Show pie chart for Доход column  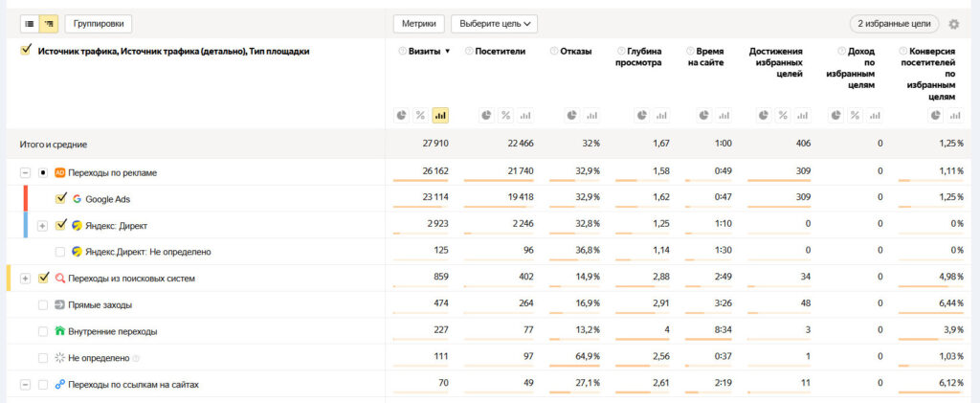pos(835,115)
